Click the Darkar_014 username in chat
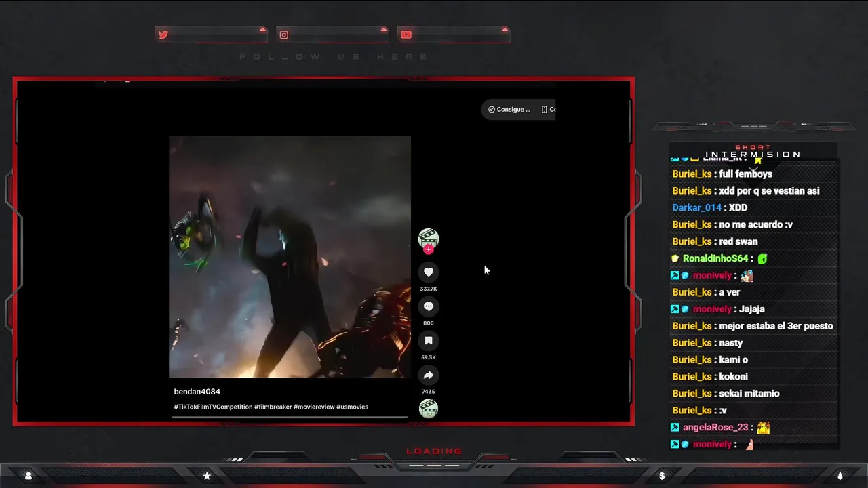 pos(696,208)
